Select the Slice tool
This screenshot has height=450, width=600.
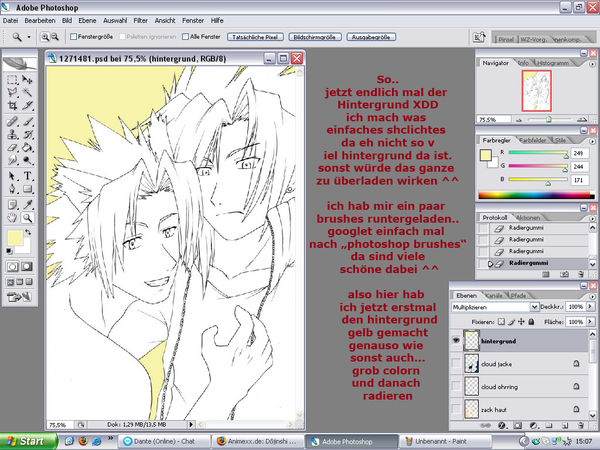click(27, 105)
